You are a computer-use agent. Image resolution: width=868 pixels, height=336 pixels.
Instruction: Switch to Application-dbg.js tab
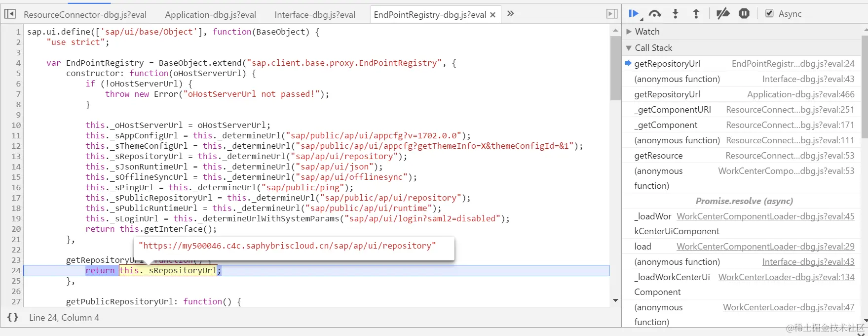point(211,15)
